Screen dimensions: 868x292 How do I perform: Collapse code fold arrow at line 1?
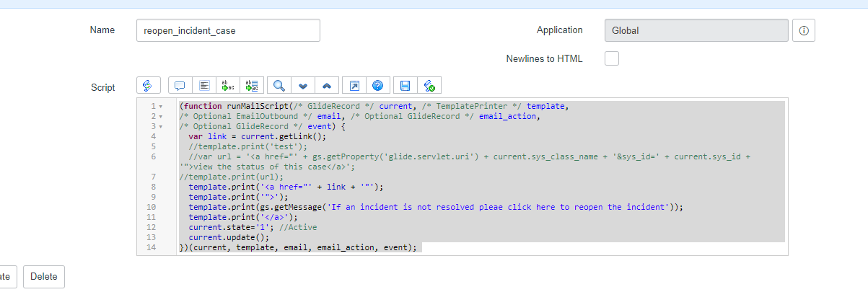coord(160,106)
